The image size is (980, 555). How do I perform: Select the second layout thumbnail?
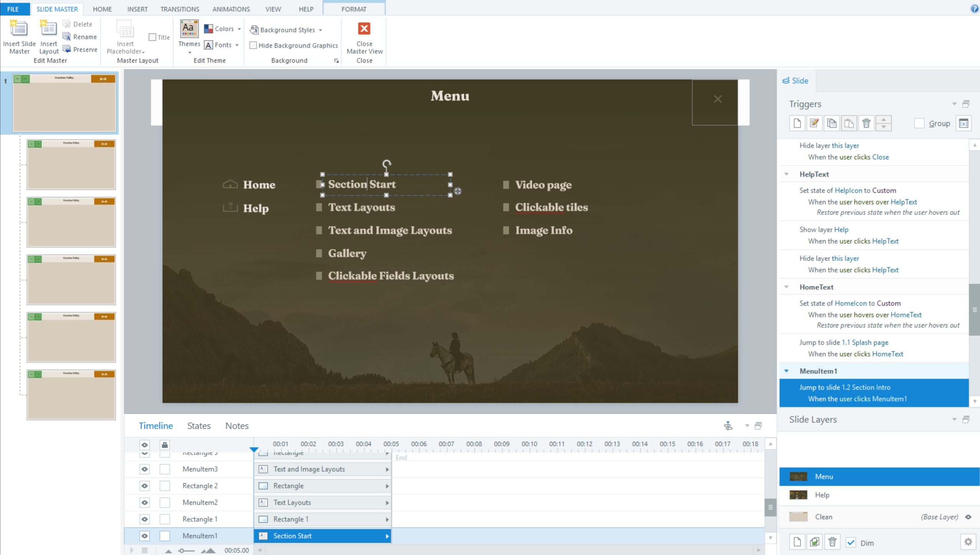[71, 222]
